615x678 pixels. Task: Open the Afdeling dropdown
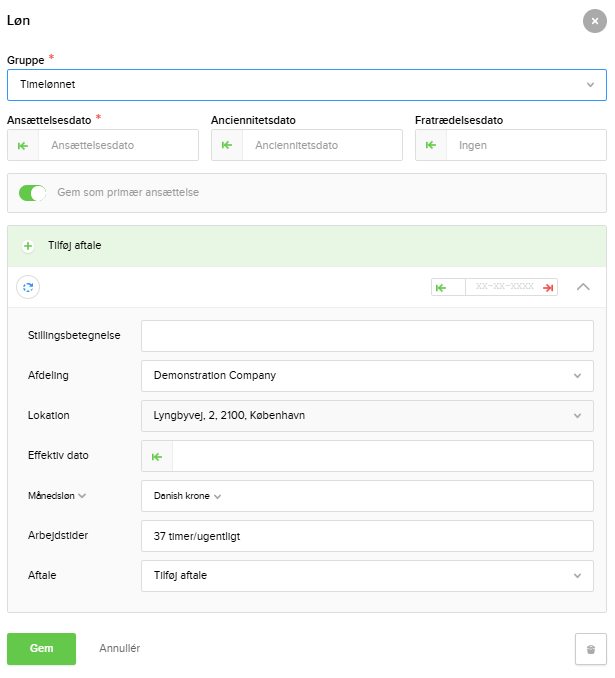point(367,376)
